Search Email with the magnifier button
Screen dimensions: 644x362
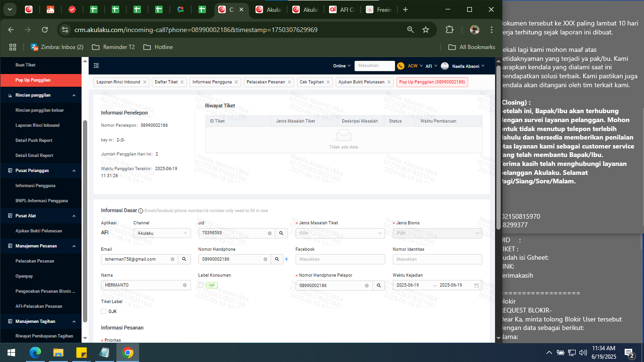pos(184,259)
